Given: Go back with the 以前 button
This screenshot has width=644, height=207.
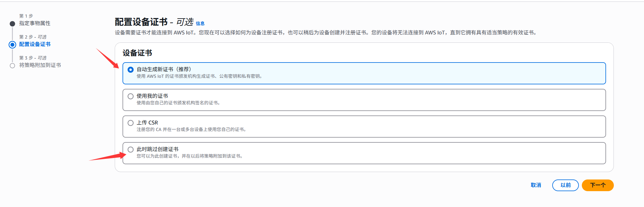Looking at the screenshot, I should [x=565, y=185].
